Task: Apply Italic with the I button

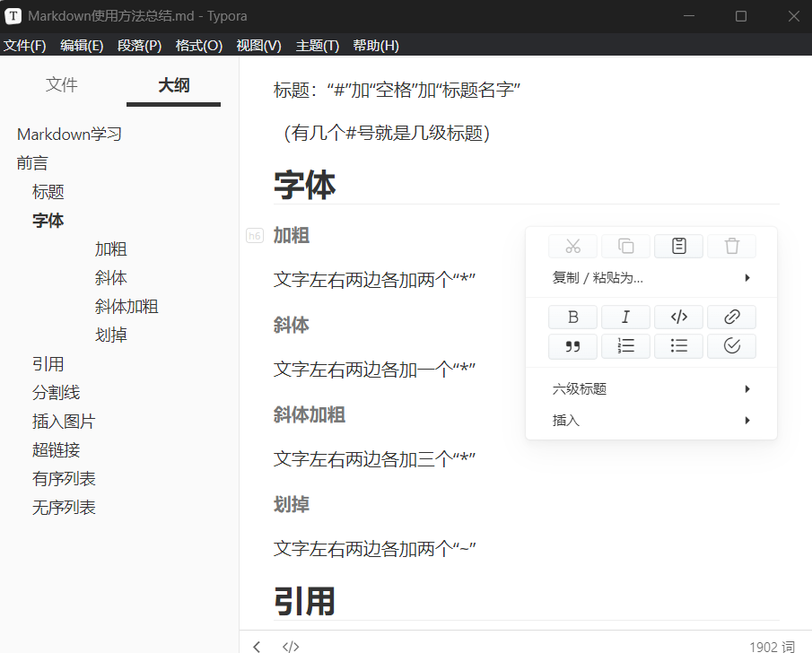Action: tap(625, 317)
